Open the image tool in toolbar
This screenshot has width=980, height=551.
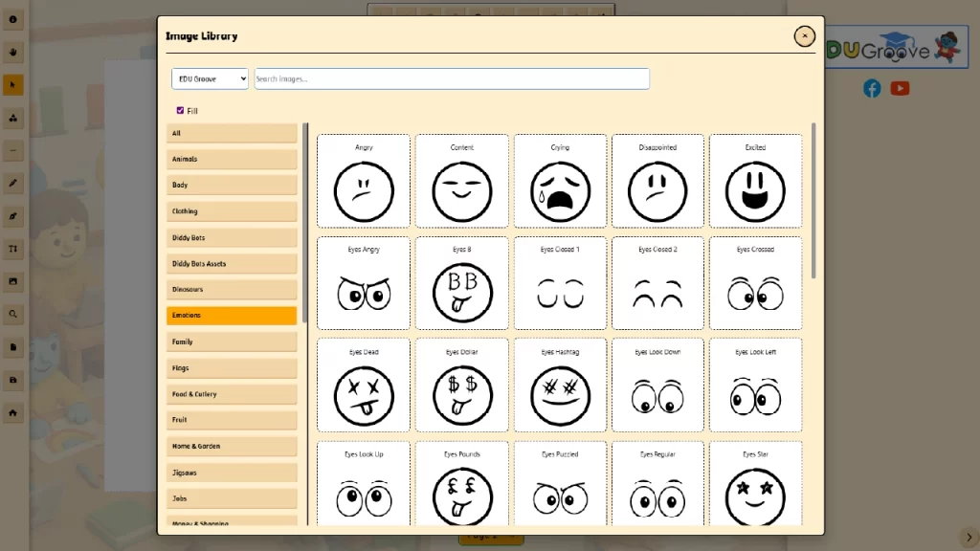click(13, 281)
